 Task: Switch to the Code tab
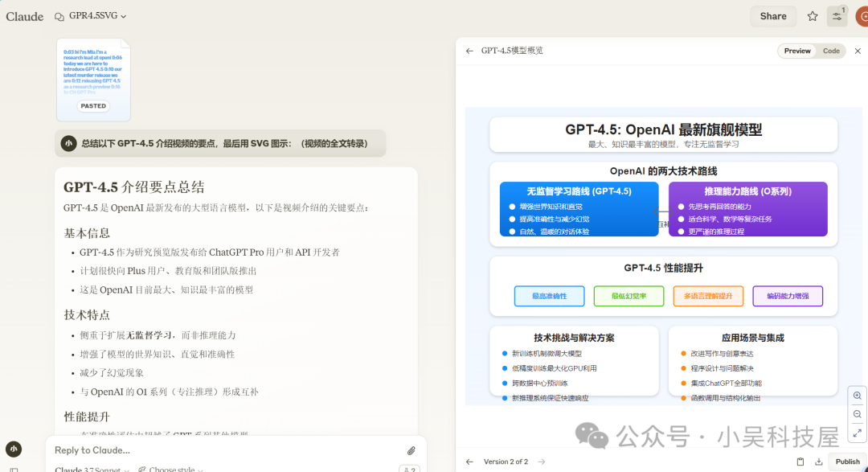(831, 51)
